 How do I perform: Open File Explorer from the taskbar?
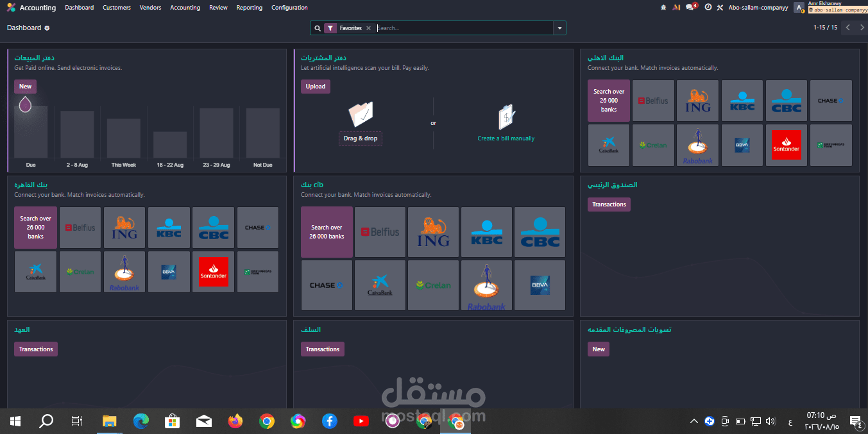coord(110,421)
